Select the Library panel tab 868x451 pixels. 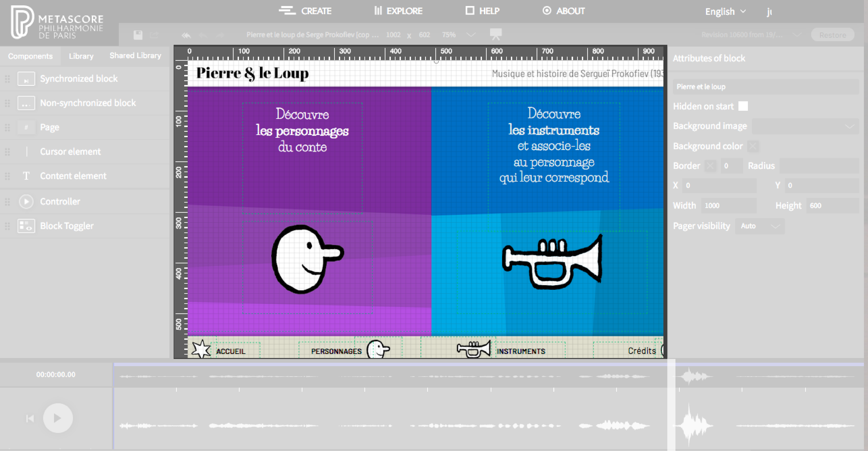click(80, 56)
